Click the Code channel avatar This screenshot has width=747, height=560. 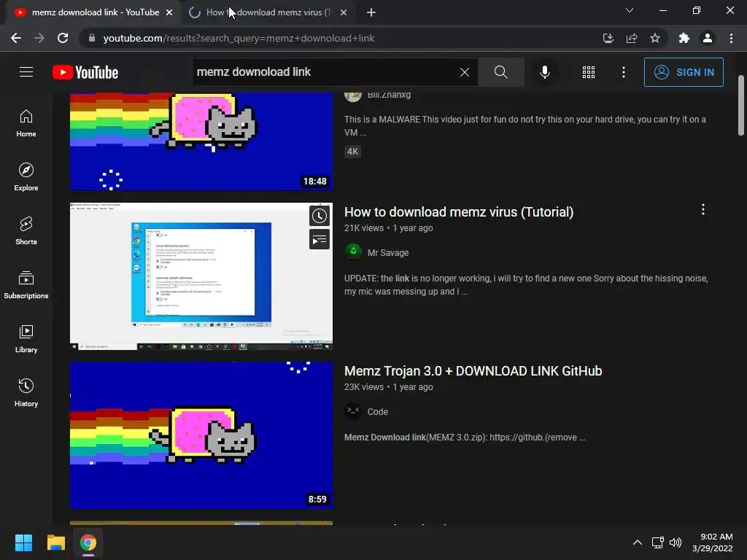click(x=353, y=411)
